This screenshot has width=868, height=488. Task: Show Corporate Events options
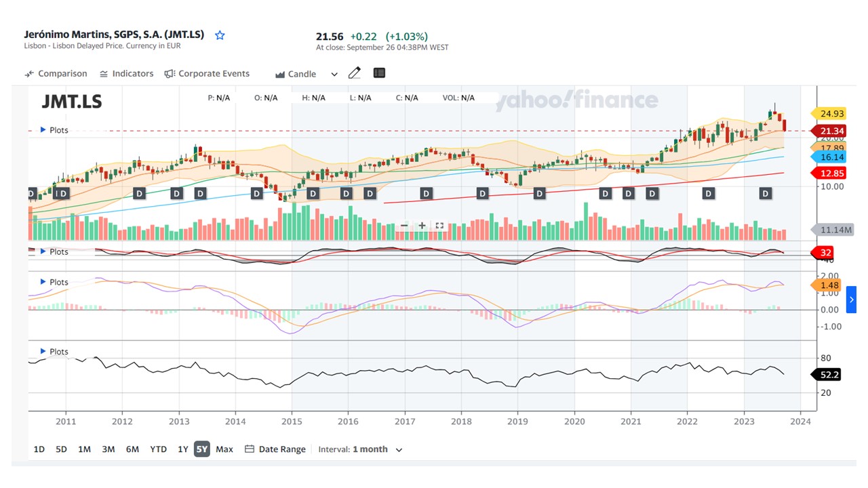[x=207, y=74]
